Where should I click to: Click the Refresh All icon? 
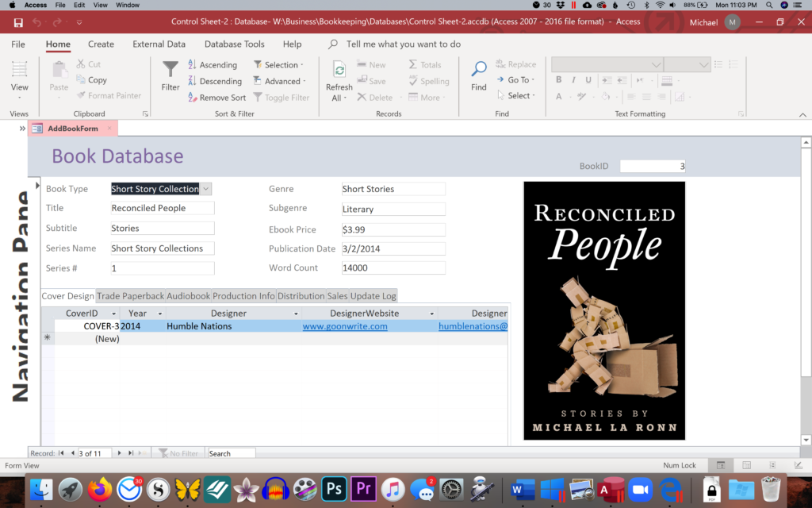tap(339, 70)
